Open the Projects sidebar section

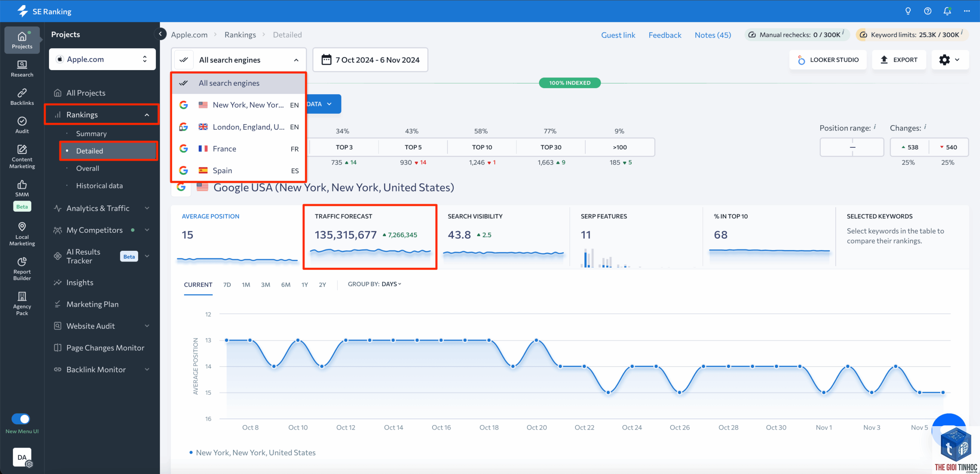coord(22,40)
